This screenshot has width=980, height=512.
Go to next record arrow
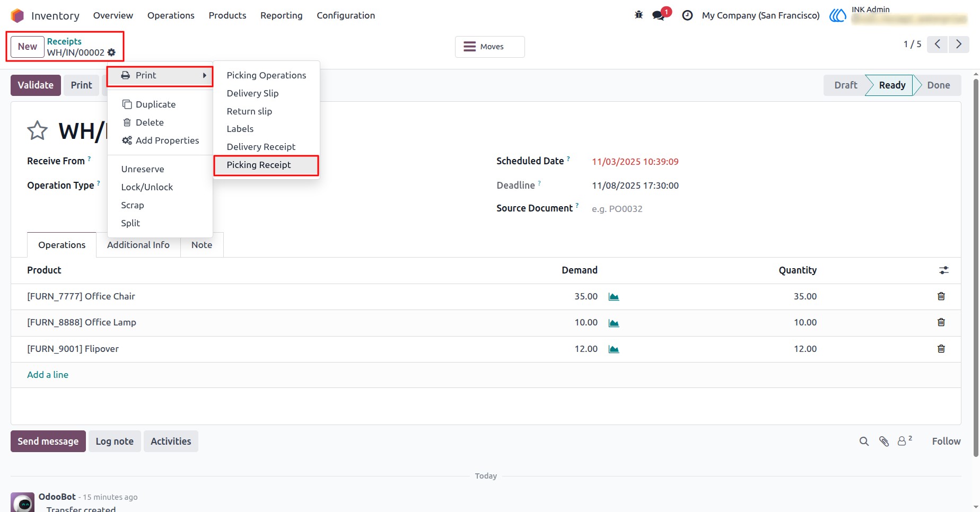pos(959,44)
